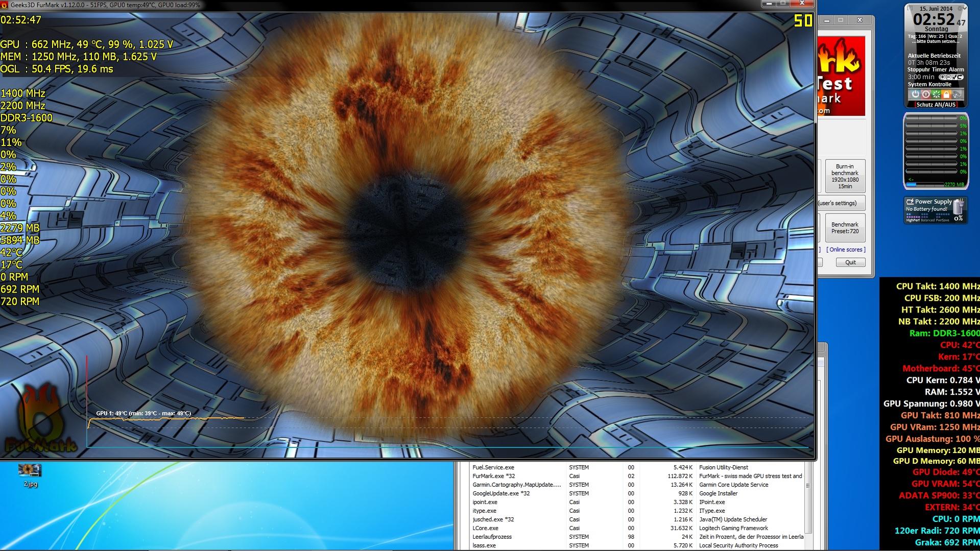This screenshot has width=980, height=551.
Task: Click the orange padlock lock icon
Action: [x=946, y=94]
